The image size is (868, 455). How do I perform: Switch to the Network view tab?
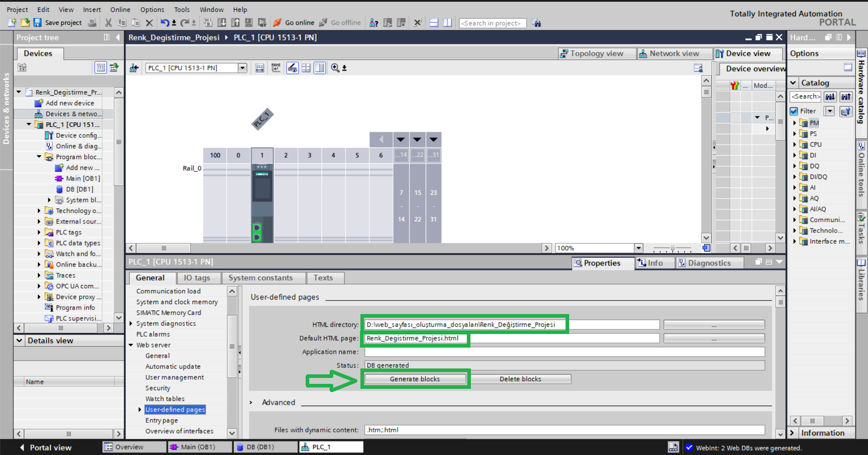(x=669, y=53)
